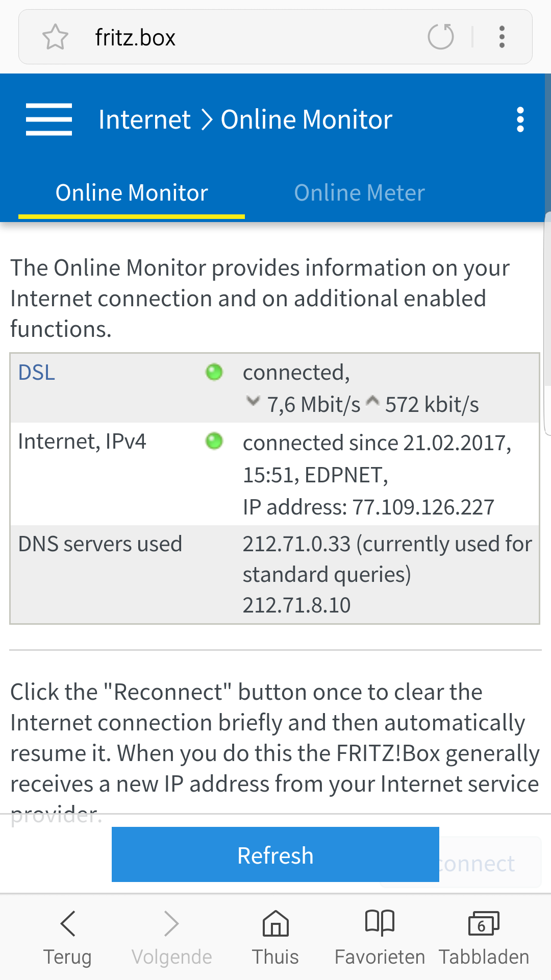
Task: Bookmark page with the star icon
Action: tap(55, 37)
